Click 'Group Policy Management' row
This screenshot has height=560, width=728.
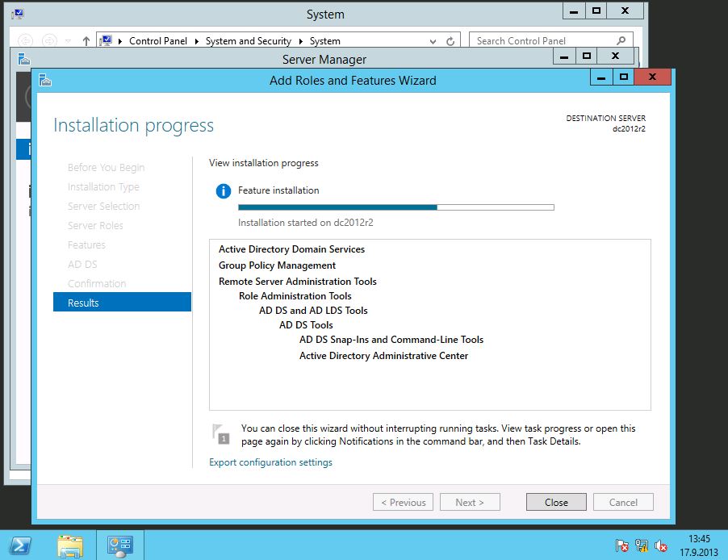[x=277, y=265]
